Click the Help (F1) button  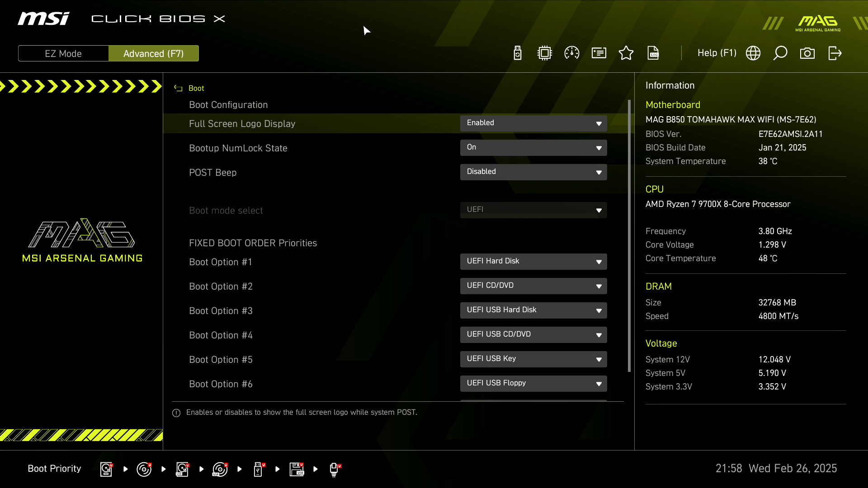(x=717, y=53)
